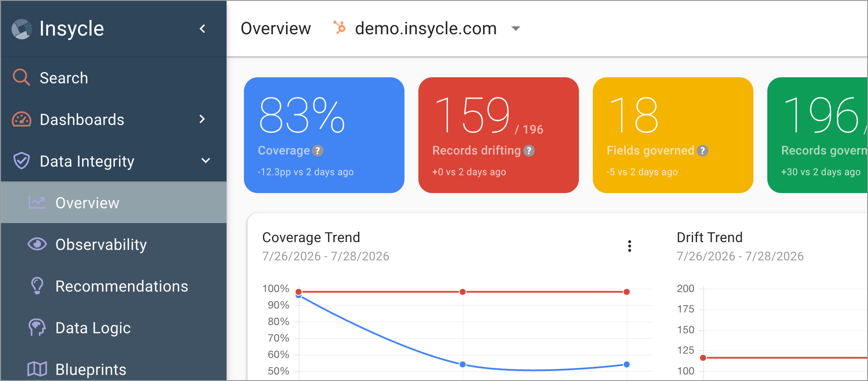Click the Coverage Trend chart title

pyautogui.click(x=311, y=237)
